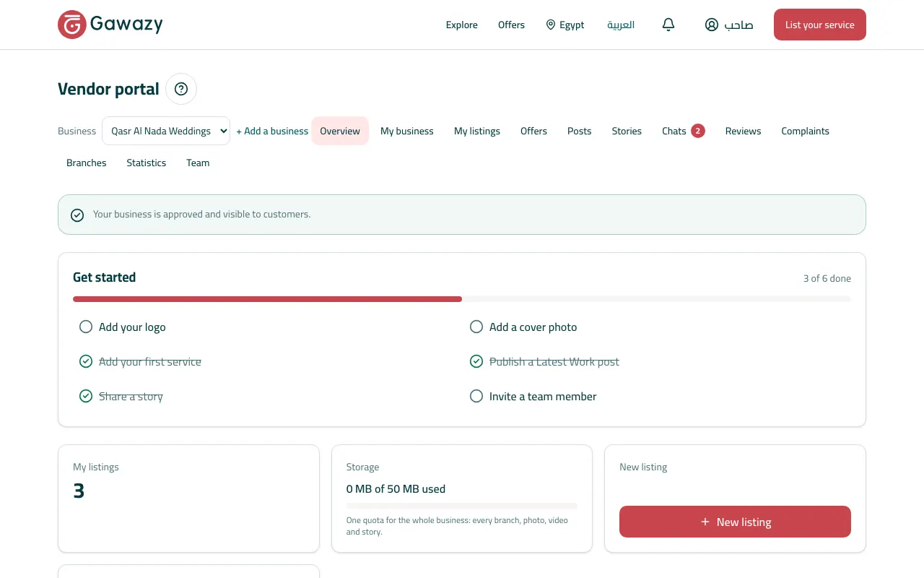Click the Storage usage bar
This screenshot has width=924, height=578.
(462, 506)
